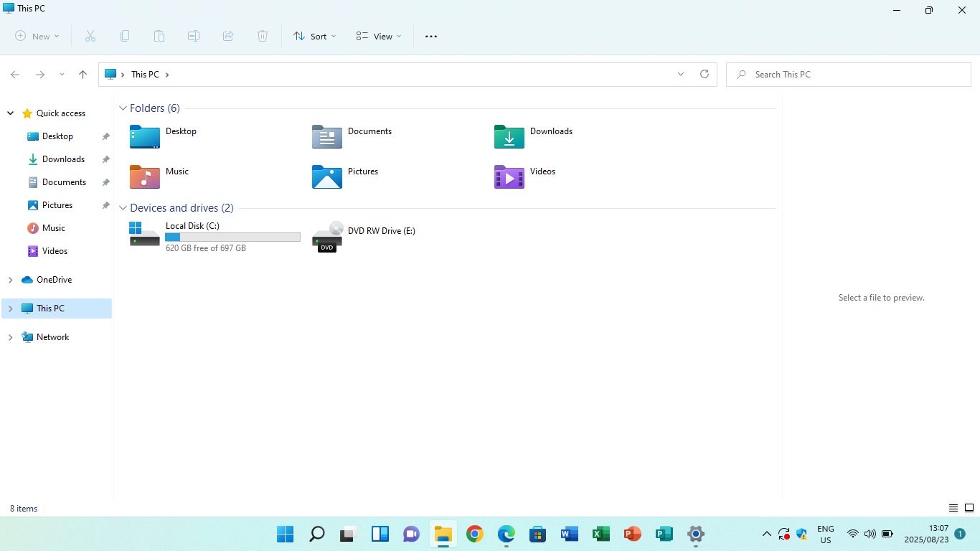Expand the OneDrive tree node
980x551 pixels.
pyautogui.click(x=10, y=280)
